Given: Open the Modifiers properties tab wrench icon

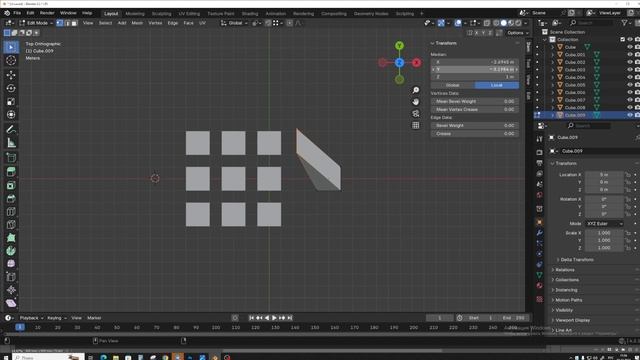Looking at the screenshot, I should click(539, 233).
